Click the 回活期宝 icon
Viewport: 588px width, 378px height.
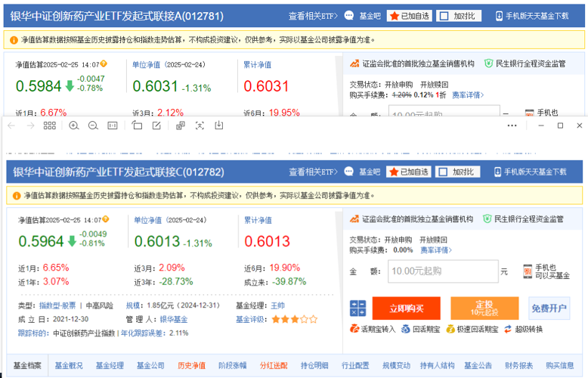pyautogui.click(x=405, y=329)
